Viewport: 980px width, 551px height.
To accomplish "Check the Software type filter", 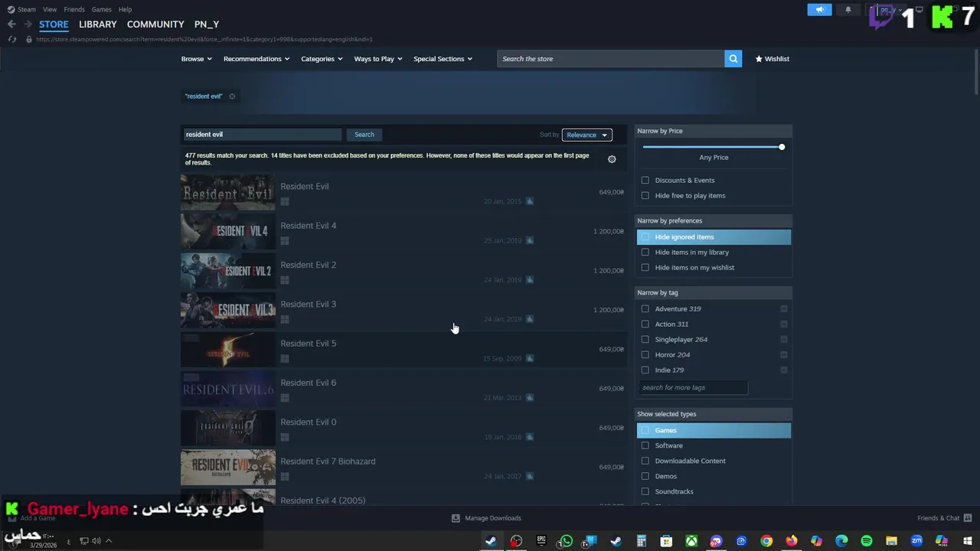I will click(645, 445).
